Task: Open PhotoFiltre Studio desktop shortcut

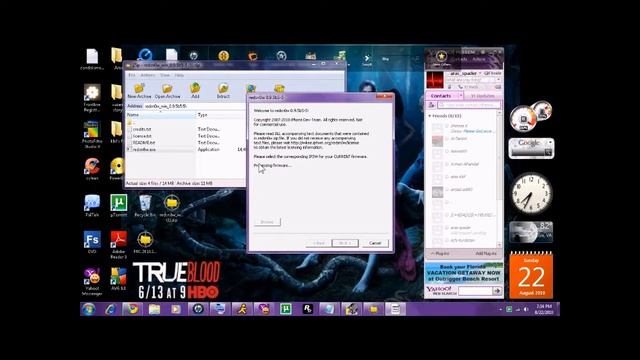Action: [92, 134]
